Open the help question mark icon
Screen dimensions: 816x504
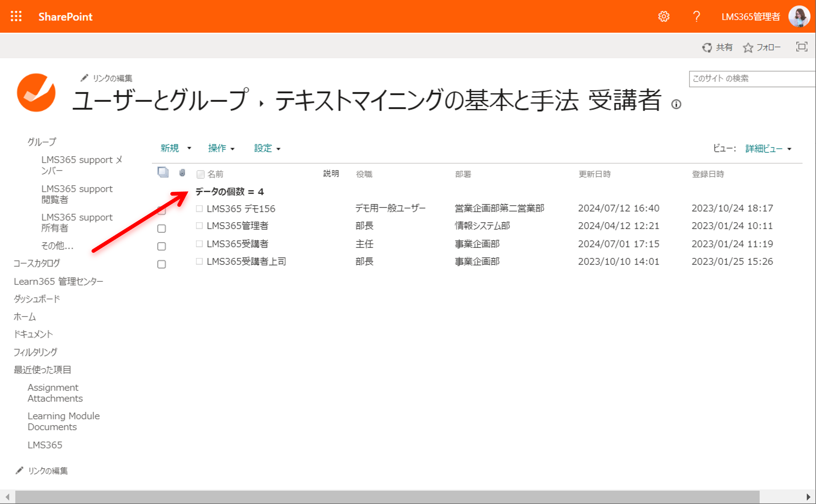(x=696, y=16)
